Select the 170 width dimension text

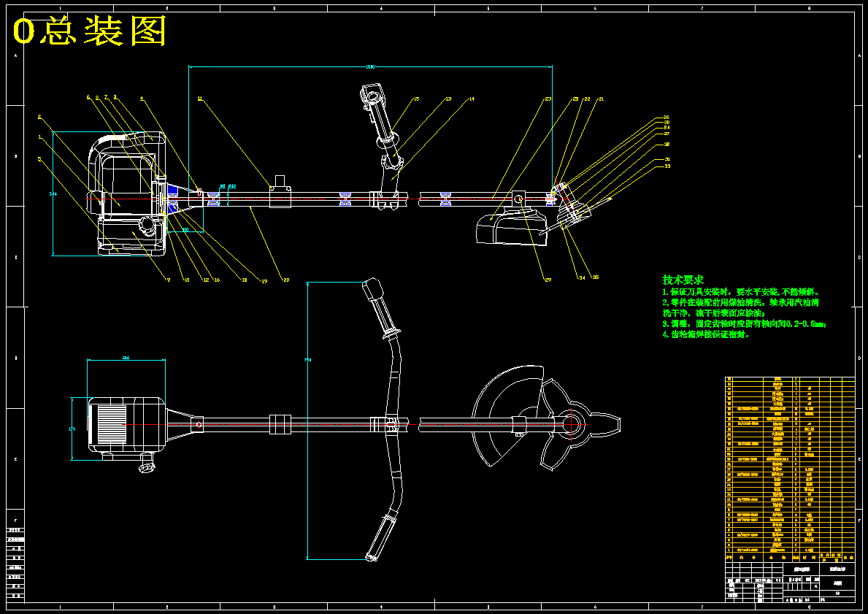click(x=72, y=429)
